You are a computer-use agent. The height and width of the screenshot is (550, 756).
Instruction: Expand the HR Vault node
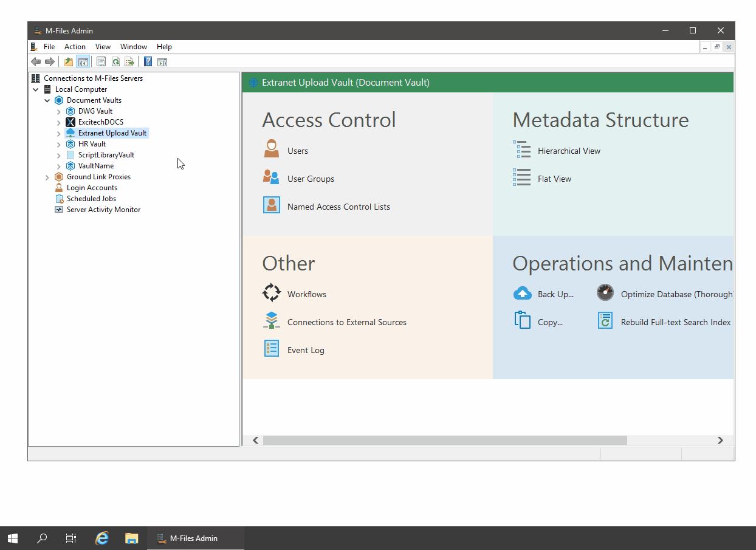[x=59, y=144]
